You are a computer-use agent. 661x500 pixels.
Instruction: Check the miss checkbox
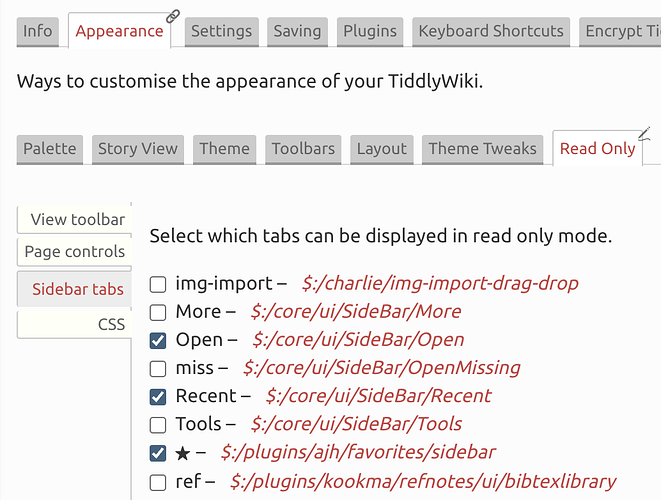point(158,368)
